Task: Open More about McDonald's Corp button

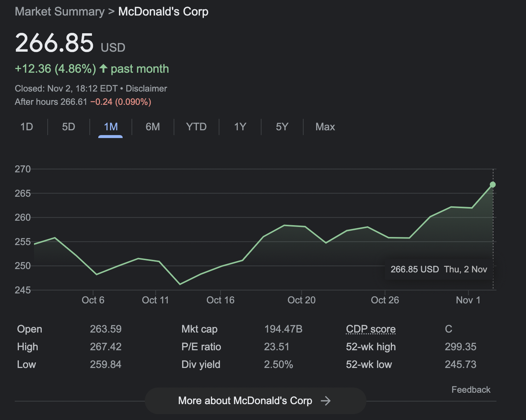Action: (x=245, y=401)
